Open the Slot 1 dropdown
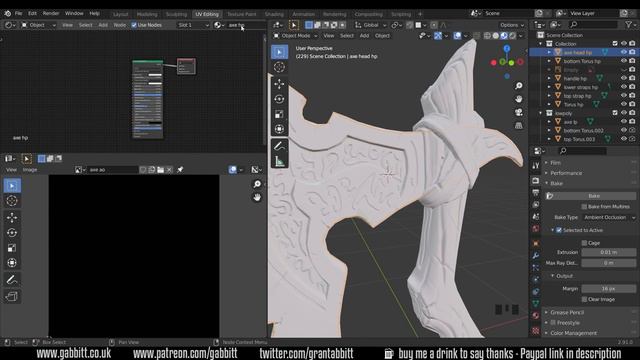The height and width of the screenshot is (360, 640). (x=193, y=25)
